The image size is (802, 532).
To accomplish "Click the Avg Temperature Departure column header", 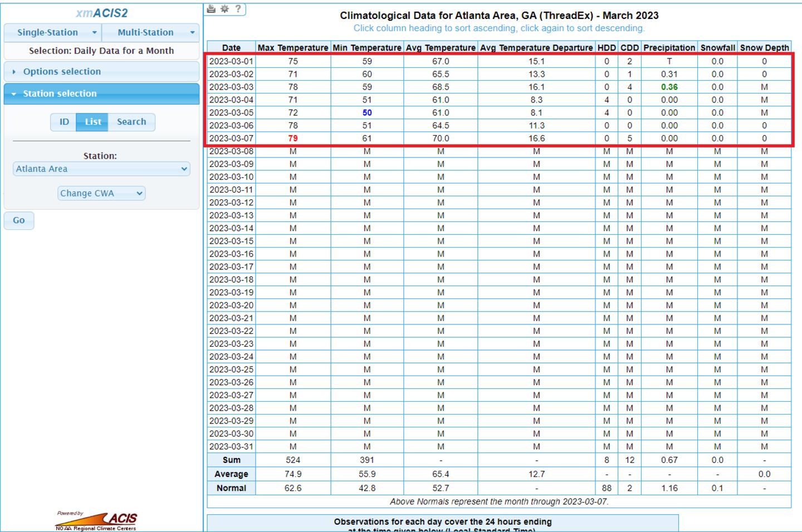I will pyautogui.click(x=536, y=48).
